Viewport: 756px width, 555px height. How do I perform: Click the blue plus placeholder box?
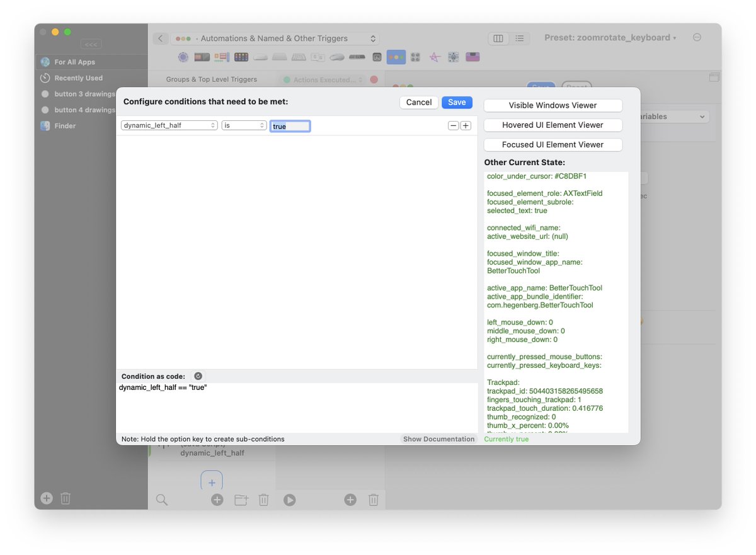click(x=212, y=481)
